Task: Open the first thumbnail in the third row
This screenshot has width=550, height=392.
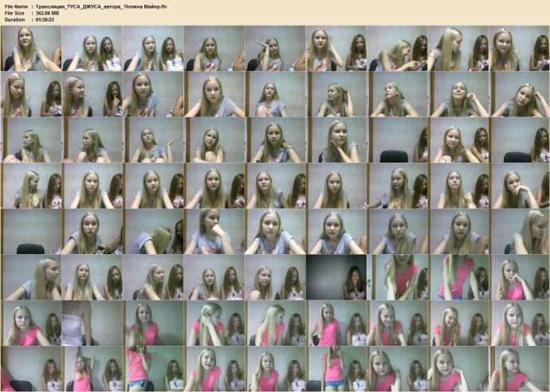Action: click(x=31, y=140)
